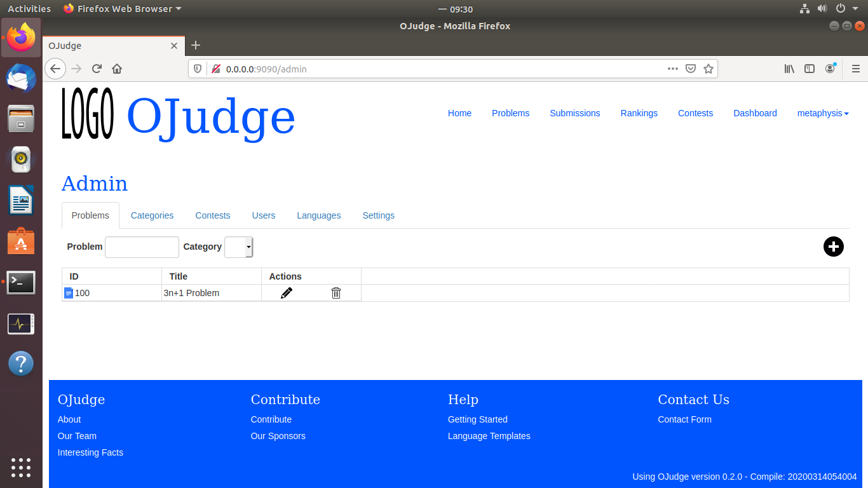Go to the Rankings page
Viewport: 868px width, 488px height.
click(639, 113)
